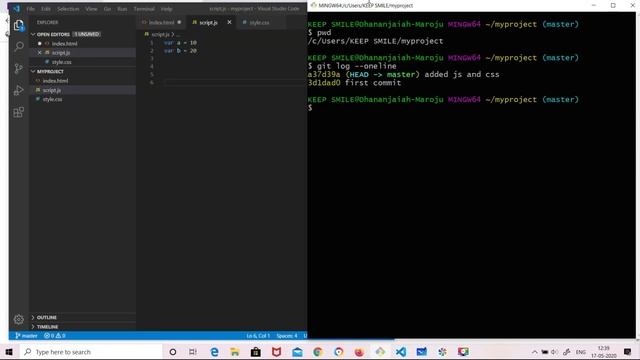Open the Go menu
The width and height of the screenshot is (640, 360).
pos(107,9)
